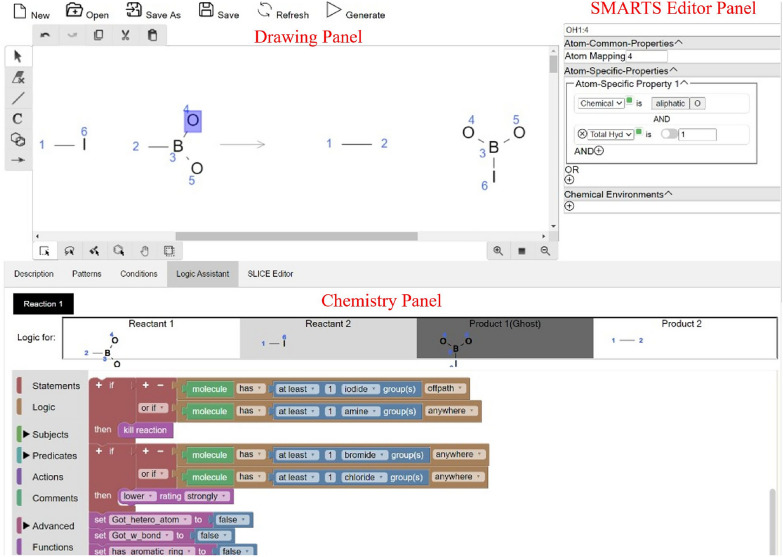Select the carbon atom tool
783x557 pixels.
[x=17, y=119]
